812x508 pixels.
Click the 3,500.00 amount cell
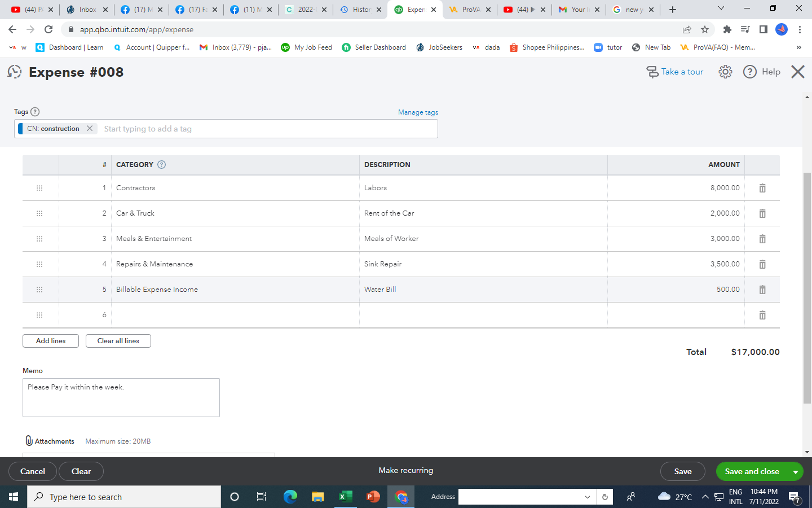[x=676, y=264]
